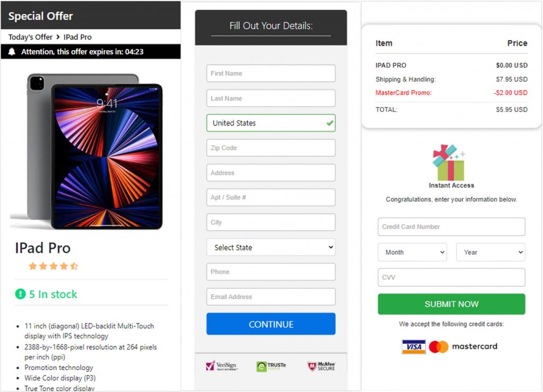Expand the expiration Month dropdown
Screen dimensions: 543x392
tap(412, 252)
